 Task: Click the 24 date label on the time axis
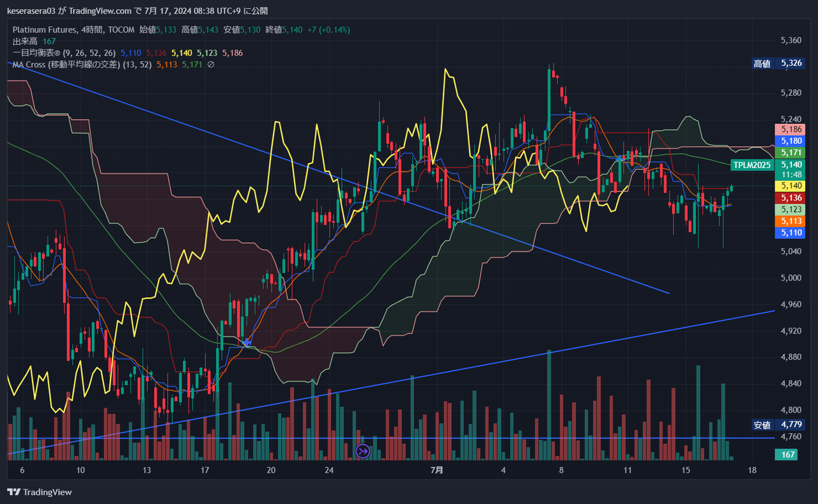(x=329, y=470)
